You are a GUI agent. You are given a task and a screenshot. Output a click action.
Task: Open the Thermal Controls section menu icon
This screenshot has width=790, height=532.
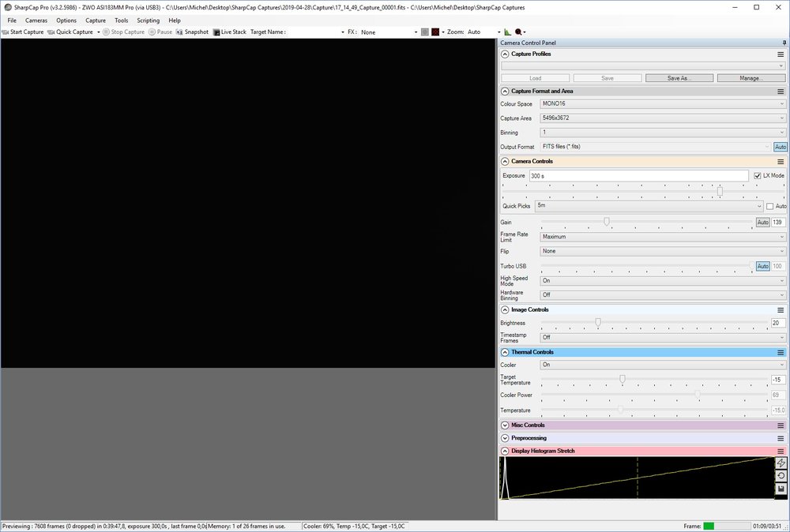point(781,352)
